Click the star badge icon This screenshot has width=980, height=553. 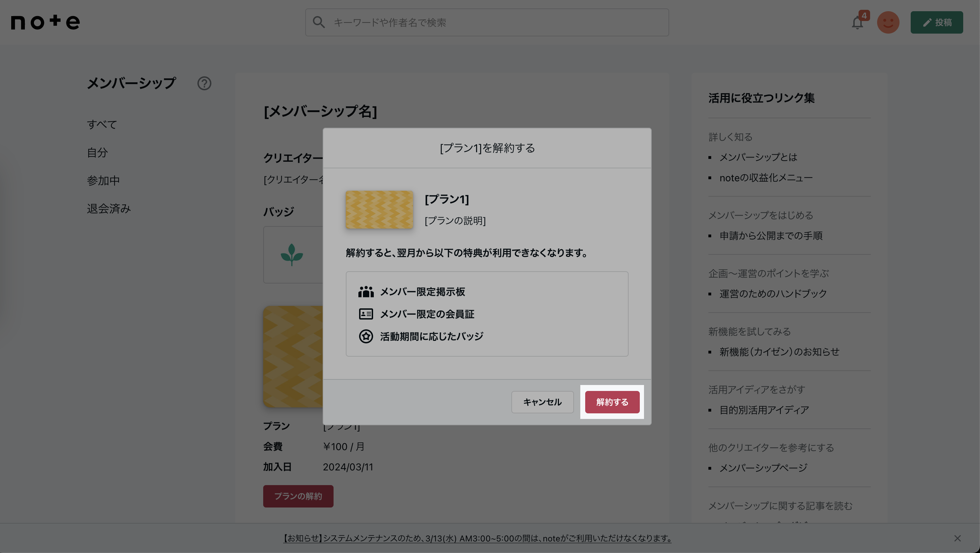click(x=366, y=336)
